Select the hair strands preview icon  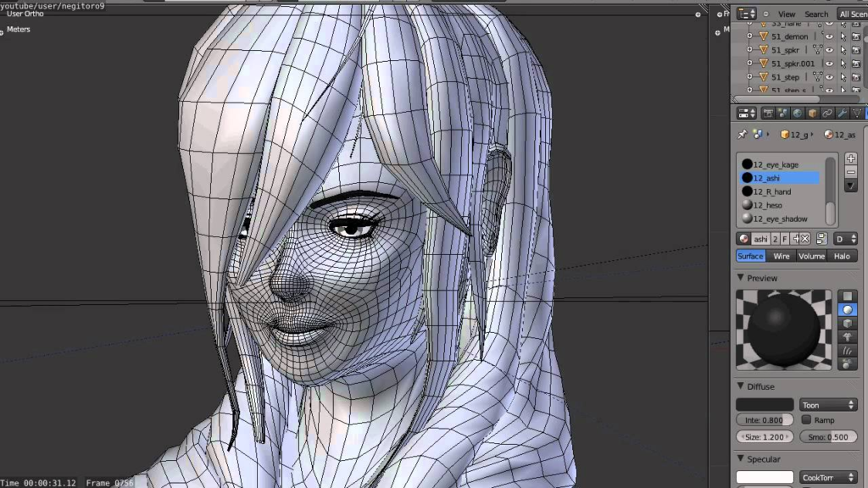click(x=847, y=351)
